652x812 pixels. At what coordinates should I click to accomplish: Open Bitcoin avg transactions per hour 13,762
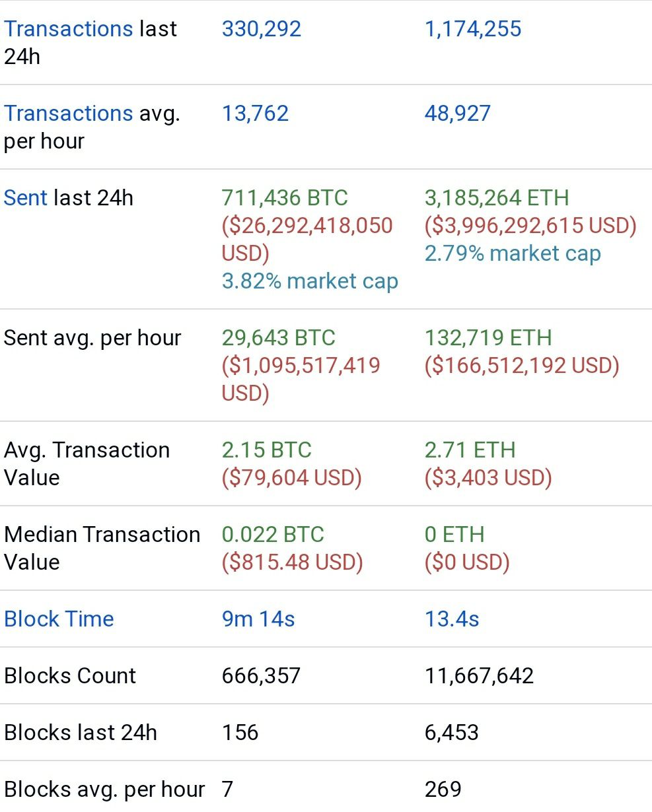(x=256, y=114)
